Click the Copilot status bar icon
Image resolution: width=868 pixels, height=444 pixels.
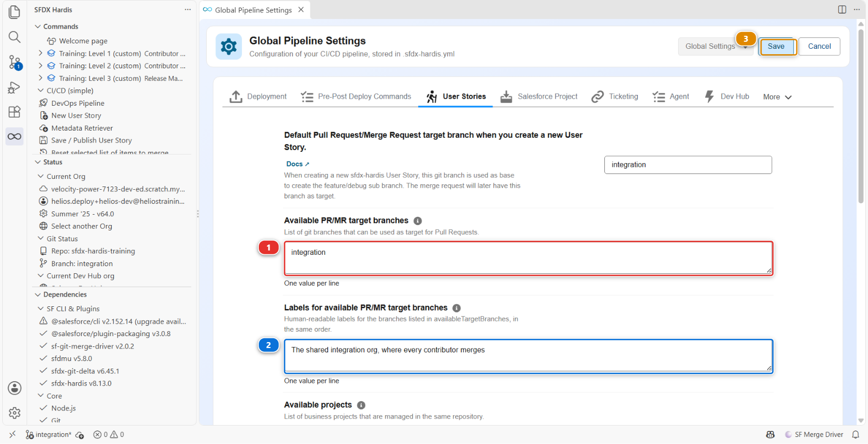coord(770,435)
